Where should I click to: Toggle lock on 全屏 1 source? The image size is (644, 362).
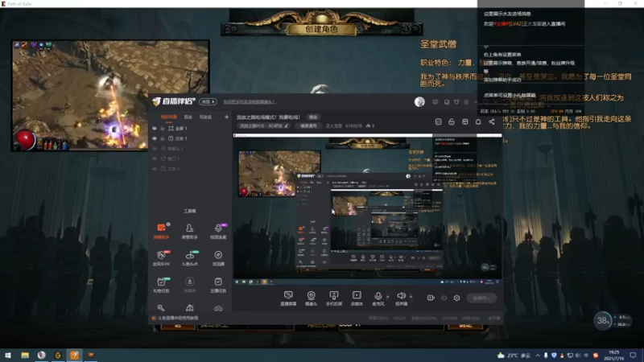[163, 129]
